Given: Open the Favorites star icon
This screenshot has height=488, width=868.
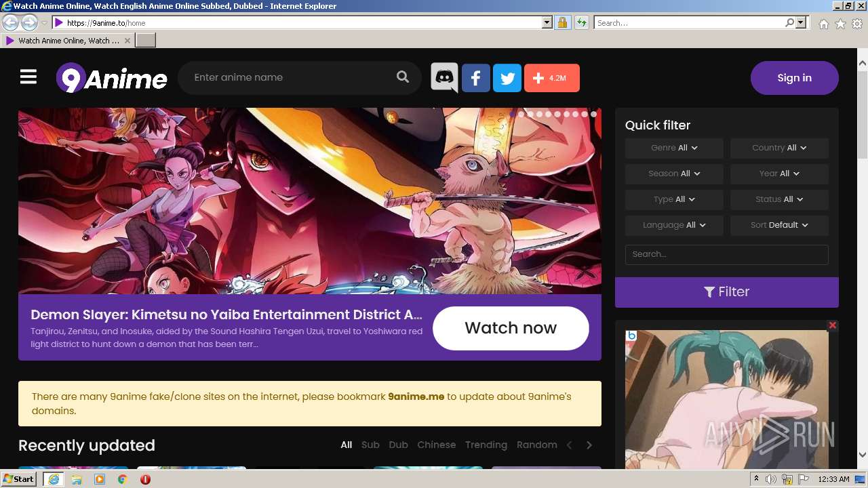Looking at the screenshot, I should (840, 24).
